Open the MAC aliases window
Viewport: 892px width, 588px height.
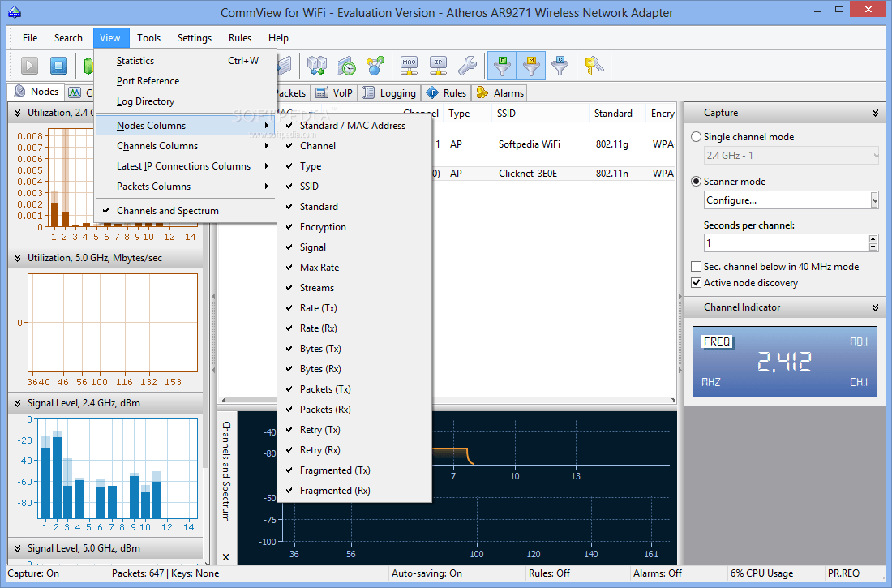pyautogui.click(x=410, y=66)
